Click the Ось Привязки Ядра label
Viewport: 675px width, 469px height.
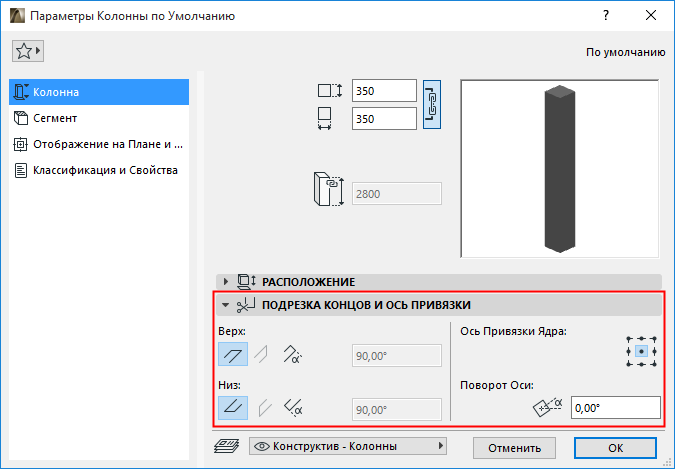click(x=514, y=332)
